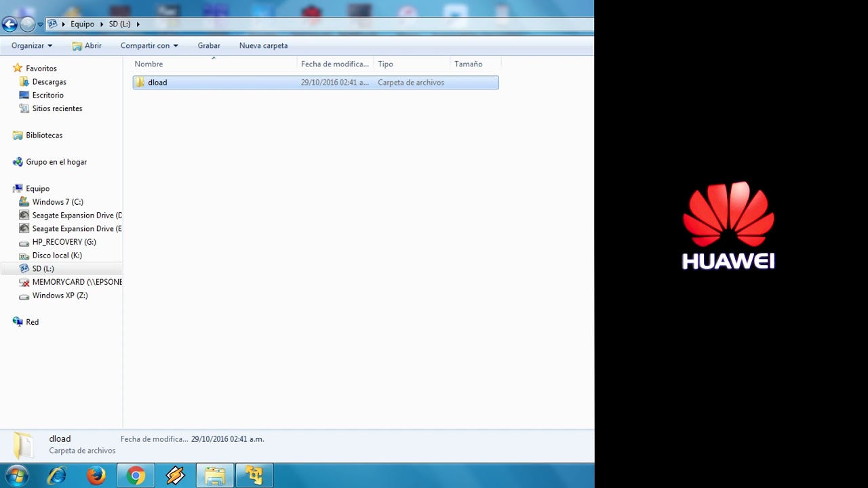Select the Equipo breadcrumb in address bar
This screenshot has height=488, width=868.
pyautogui.click(x=82, y=24)
